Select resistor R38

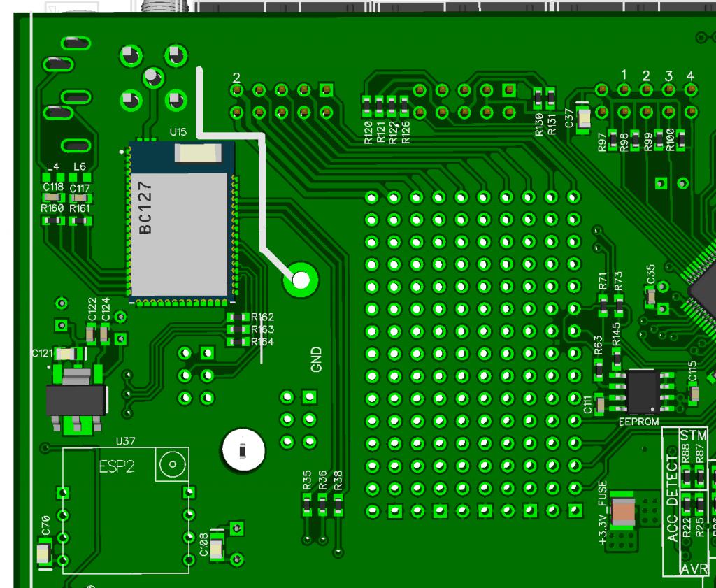pos(338,505)
